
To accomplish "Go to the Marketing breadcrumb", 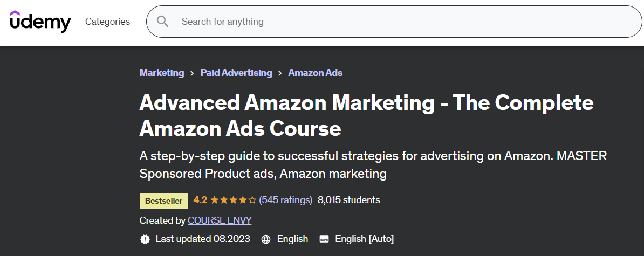I will (x=162, y=73).
